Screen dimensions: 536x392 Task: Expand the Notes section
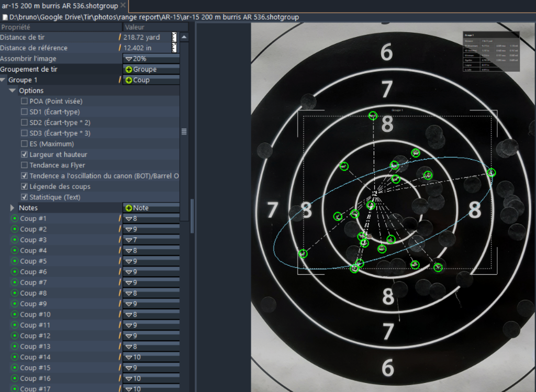(x=12, y=208)
